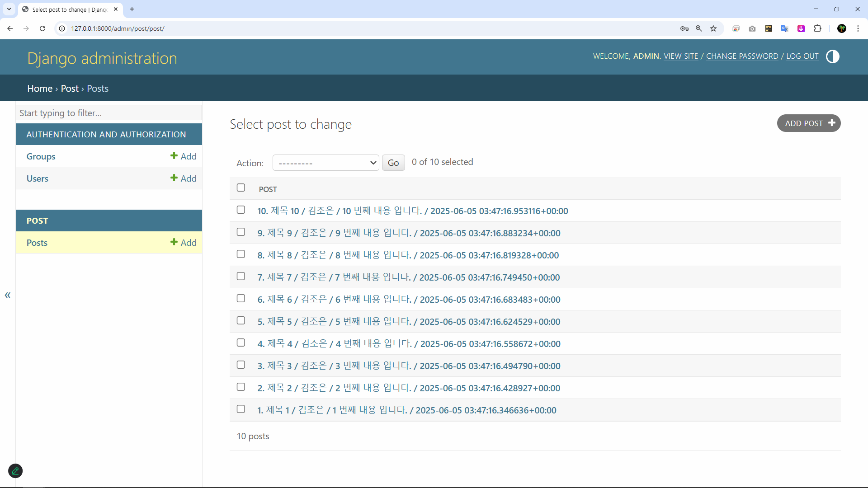Click the green plus Add icon for Groups
Screen dimensions: 868x488
pyautogui.click(x=184, y=156)
